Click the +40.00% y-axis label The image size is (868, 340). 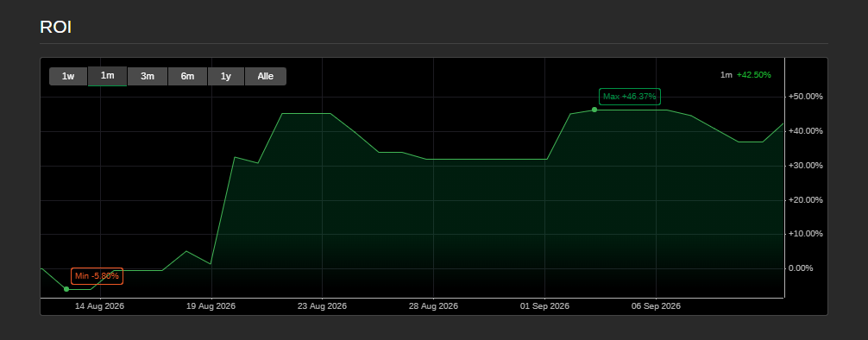(806, 130)
